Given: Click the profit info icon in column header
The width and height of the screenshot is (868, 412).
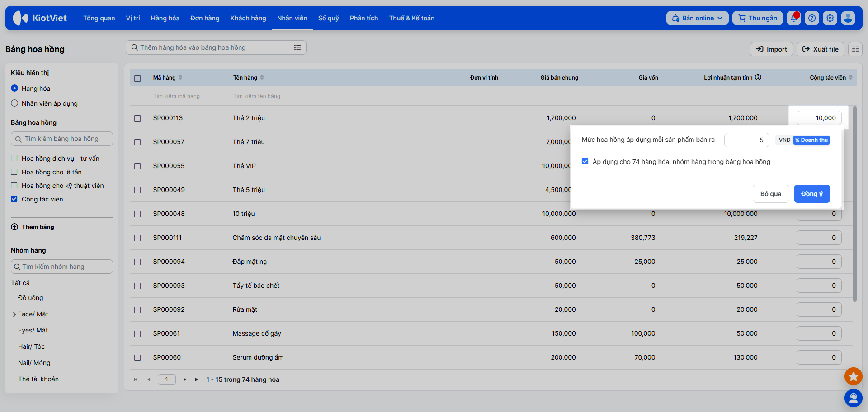Looking at the screenshot, I should click(x=758, y=77).
